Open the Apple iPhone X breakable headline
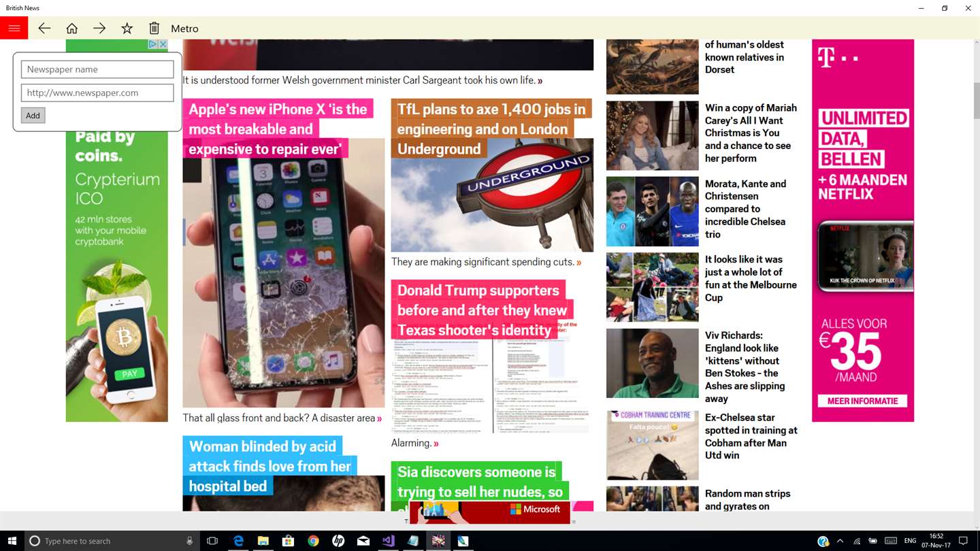The width and height of the screenshot is (980, 551). 278,129
